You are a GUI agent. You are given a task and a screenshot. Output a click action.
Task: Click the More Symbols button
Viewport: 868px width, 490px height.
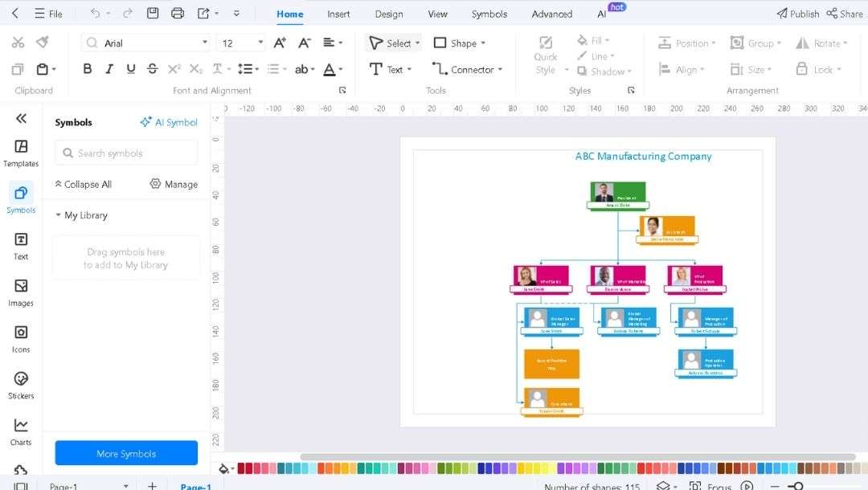[x=125, y=453]
